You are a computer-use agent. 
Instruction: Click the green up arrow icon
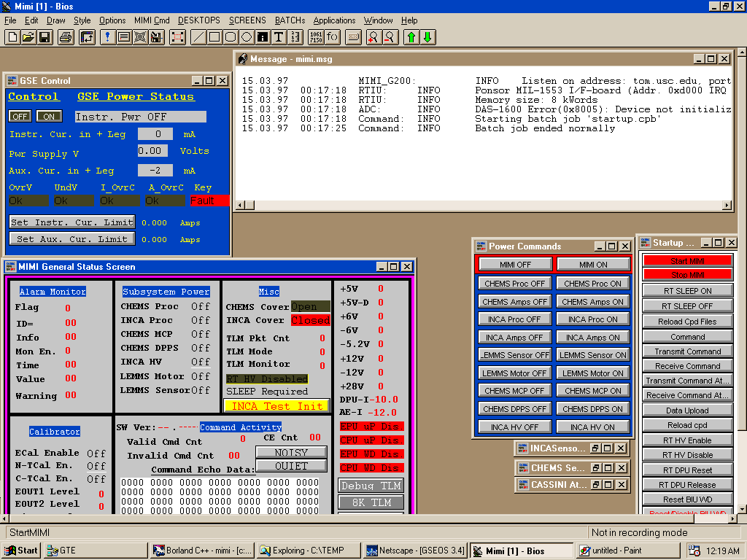[x=411, y=37]
